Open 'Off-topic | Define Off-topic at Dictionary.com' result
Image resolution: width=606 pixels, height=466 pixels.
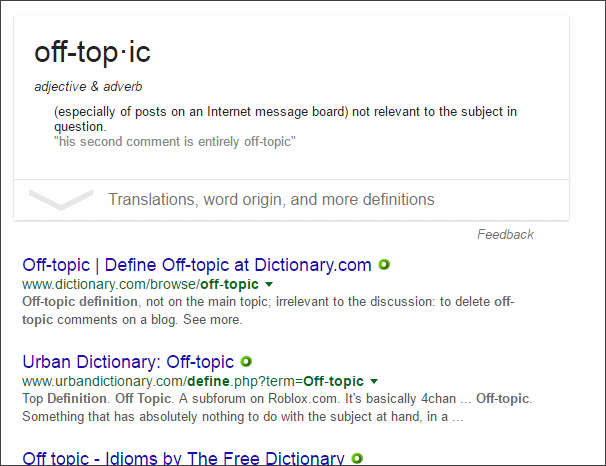[x=197, y=265]
